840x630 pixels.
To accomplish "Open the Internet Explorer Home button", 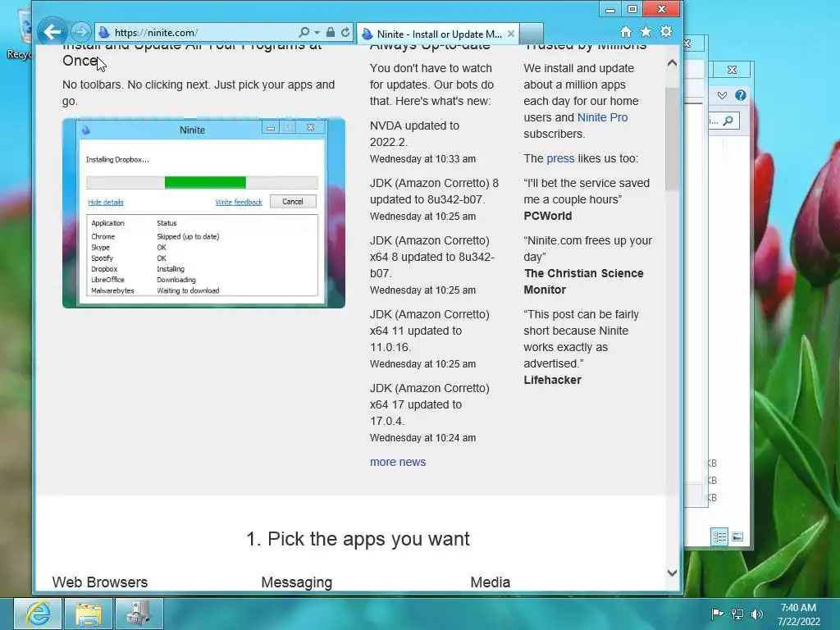I will [626, 32].
